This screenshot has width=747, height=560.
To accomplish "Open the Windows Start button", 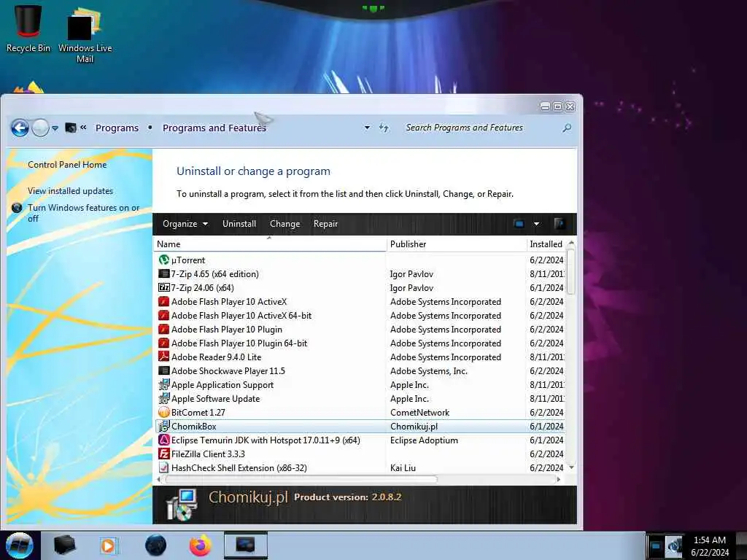I will [x=19, y=545].
